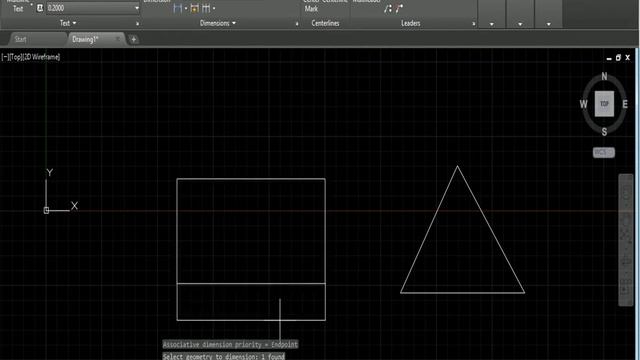This screenshot has width=640, height=360.
Task: Open the Dimensions panel dialog launcher arrow
Action: 297,24
